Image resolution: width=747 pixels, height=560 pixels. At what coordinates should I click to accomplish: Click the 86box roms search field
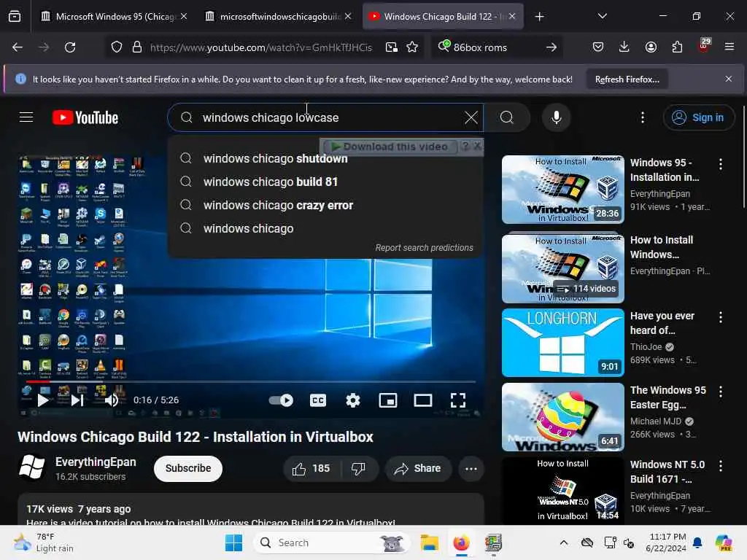[496, 47]
